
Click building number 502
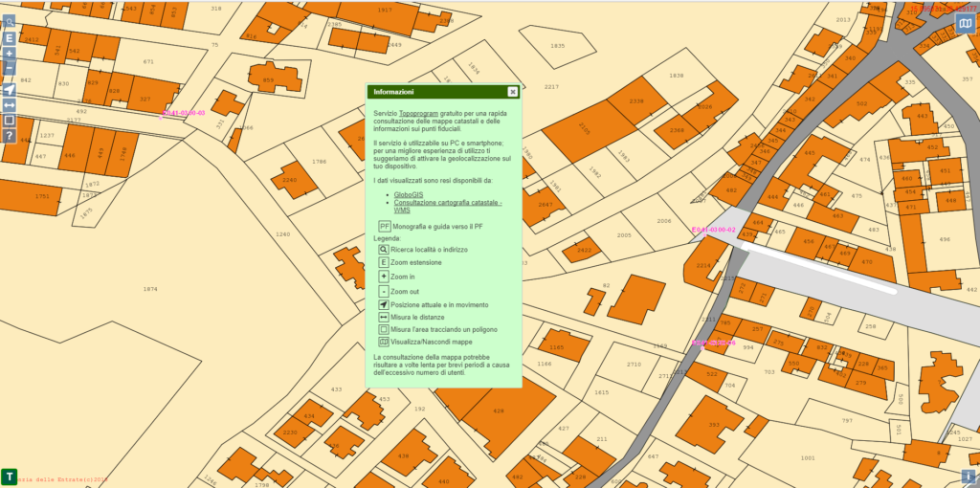862,104
